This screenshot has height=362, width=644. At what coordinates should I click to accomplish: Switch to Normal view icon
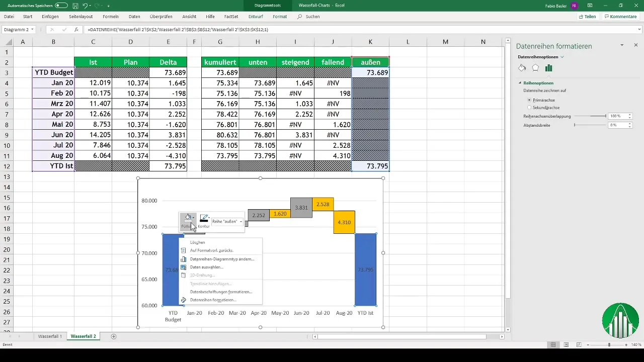pos(553,345)
